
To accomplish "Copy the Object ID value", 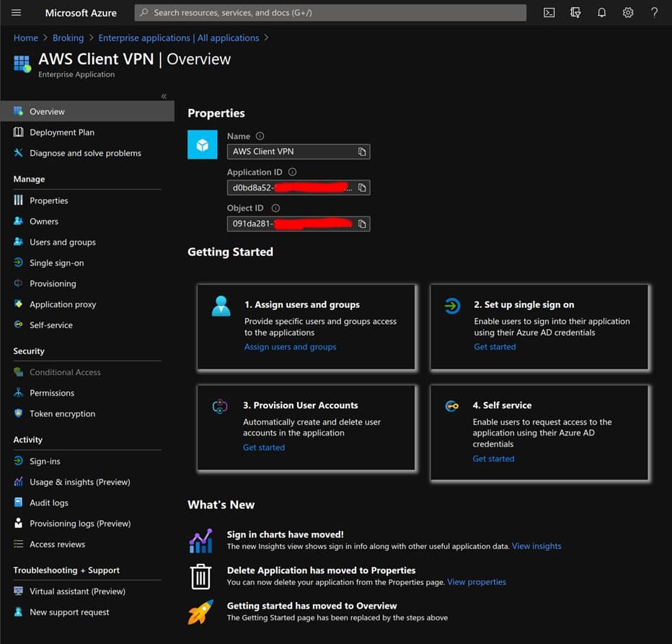I will 362,224.
